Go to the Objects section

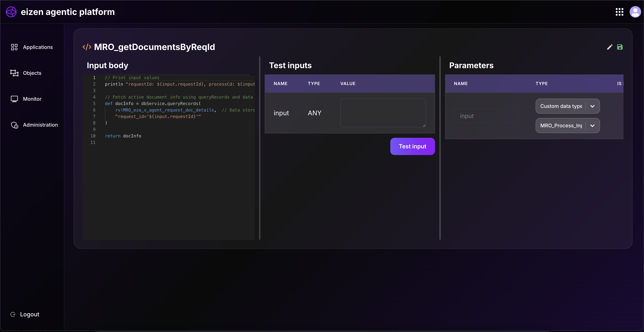click(x=32, y=73)
